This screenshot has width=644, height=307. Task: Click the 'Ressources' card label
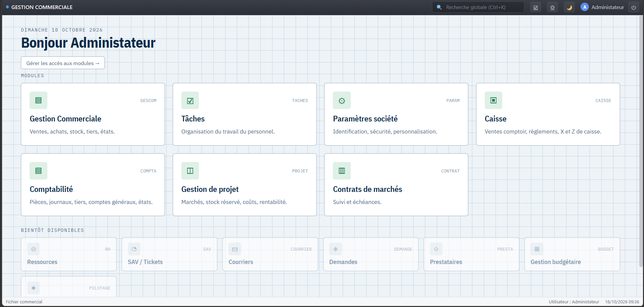point(42,262)
